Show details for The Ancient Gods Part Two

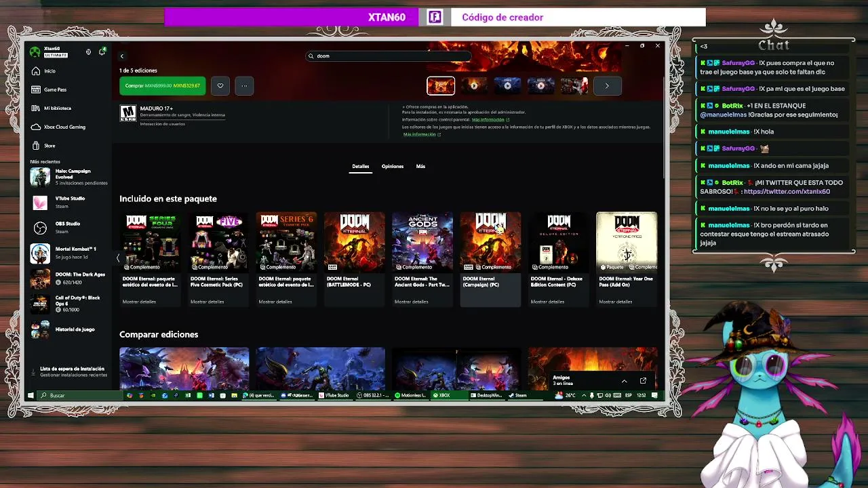(411, 302)
